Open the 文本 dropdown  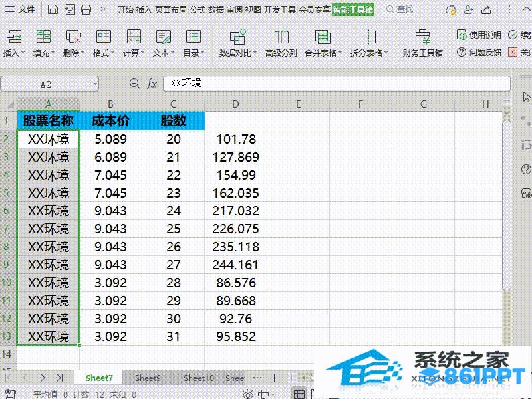pyautogui.click(x=163, y=43)
